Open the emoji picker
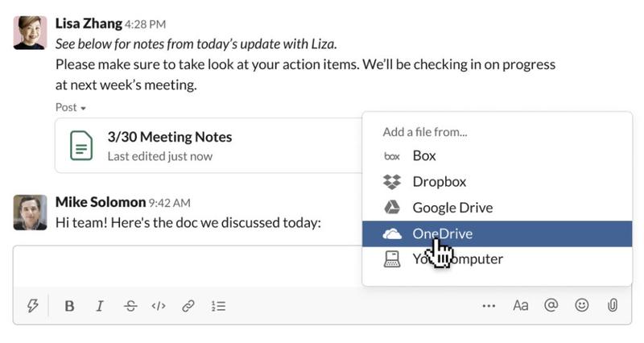This screenshot has width=644, height=343. 581,305
